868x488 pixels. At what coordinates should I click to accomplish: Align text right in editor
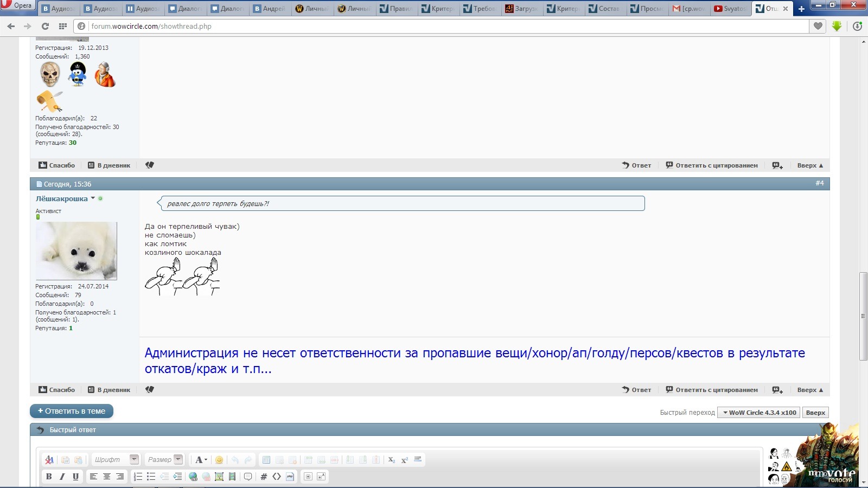120,477
